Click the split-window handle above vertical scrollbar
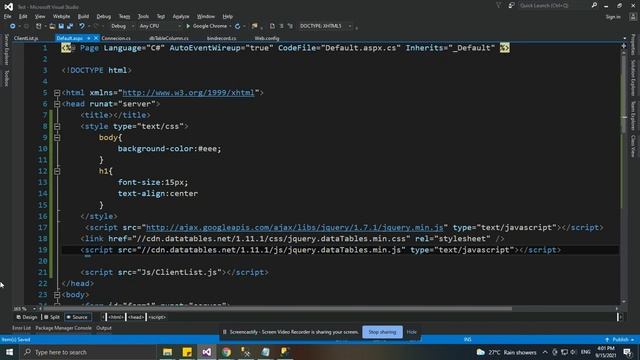The width and height of the screenshot is (640, 360). pos(624,46)
